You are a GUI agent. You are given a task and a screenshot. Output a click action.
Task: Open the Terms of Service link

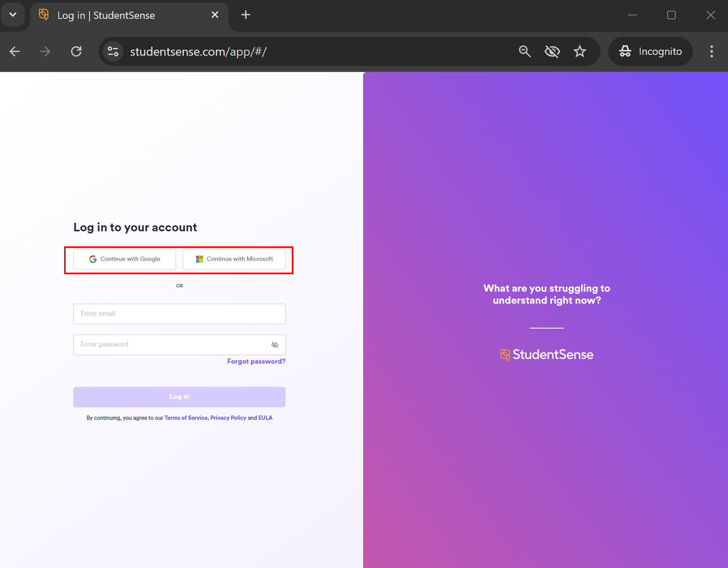[x=186, y=418]
